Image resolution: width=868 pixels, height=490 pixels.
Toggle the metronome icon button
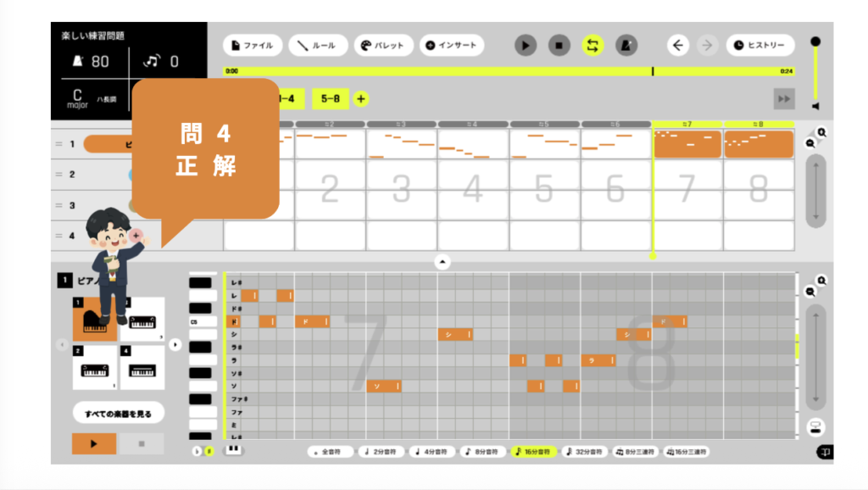[x=626, y=45]
